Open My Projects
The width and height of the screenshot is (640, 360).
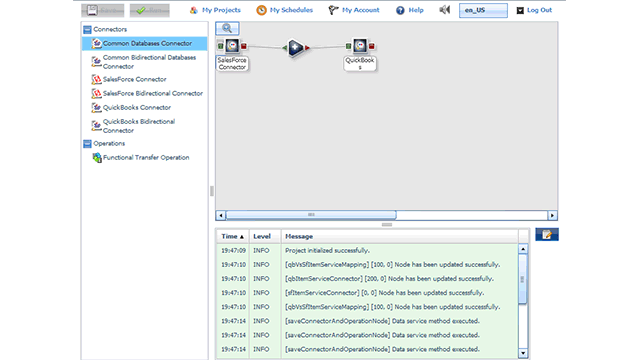[x=221, y=10]
